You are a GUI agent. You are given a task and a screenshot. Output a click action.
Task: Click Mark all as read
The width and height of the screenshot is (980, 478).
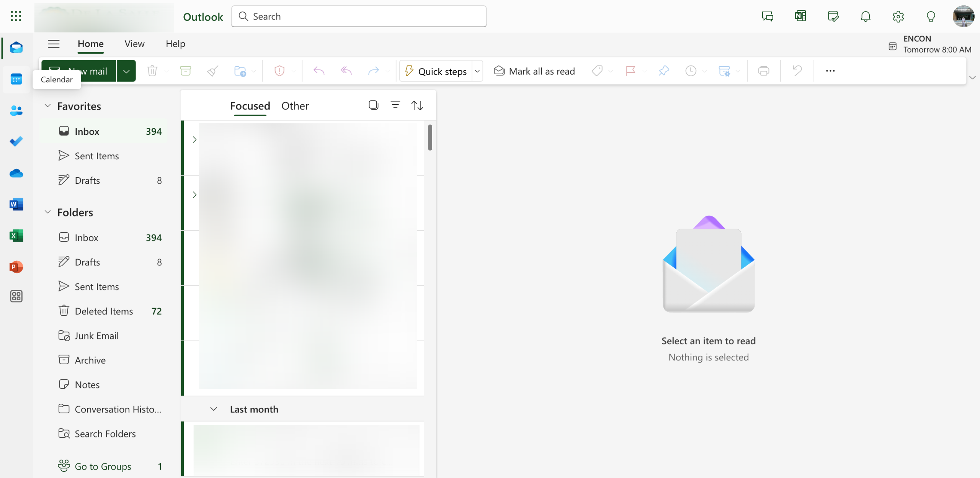tap(534, 71)
